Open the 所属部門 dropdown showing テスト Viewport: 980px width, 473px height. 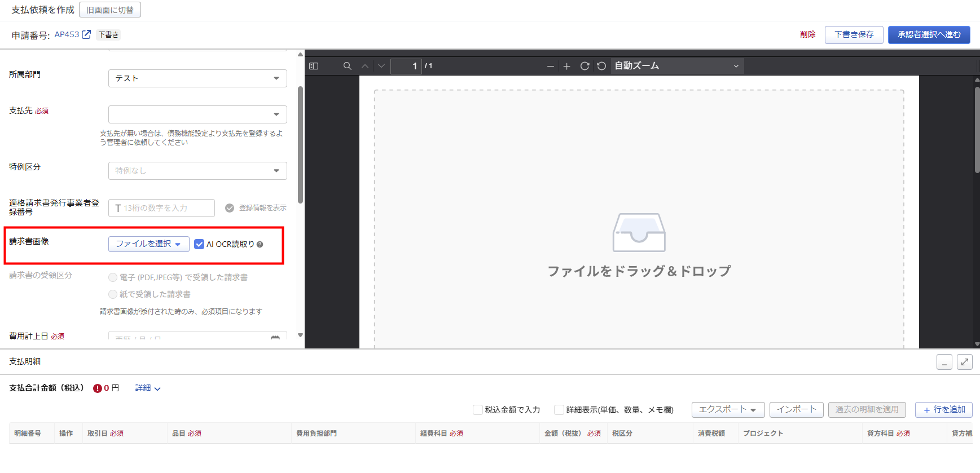pos(197,78)
